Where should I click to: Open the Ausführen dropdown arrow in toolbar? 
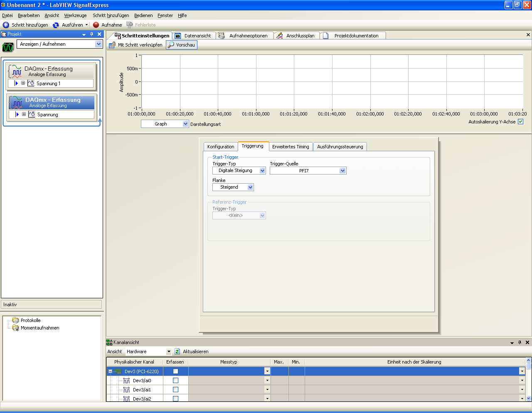[86, 25]
